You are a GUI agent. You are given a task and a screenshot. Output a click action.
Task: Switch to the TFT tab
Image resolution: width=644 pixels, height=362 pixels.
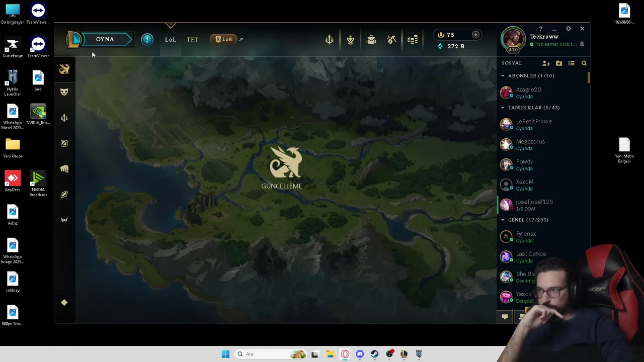(192, 39)
